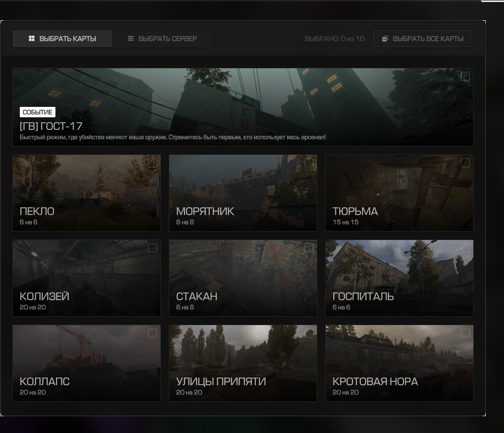Click the 15 на 15 label under ТЮРЬМА
This screenshot has height=433, width=504.
tap(346, 222)
